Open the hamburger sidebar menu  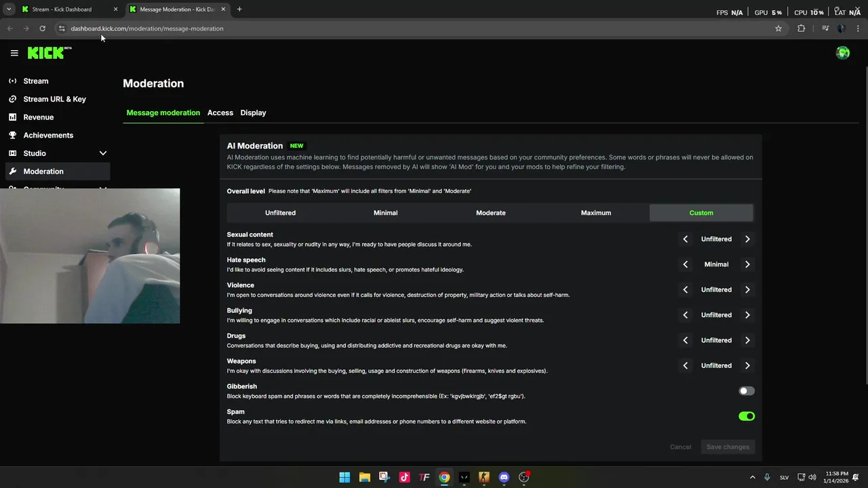[14, 53]
